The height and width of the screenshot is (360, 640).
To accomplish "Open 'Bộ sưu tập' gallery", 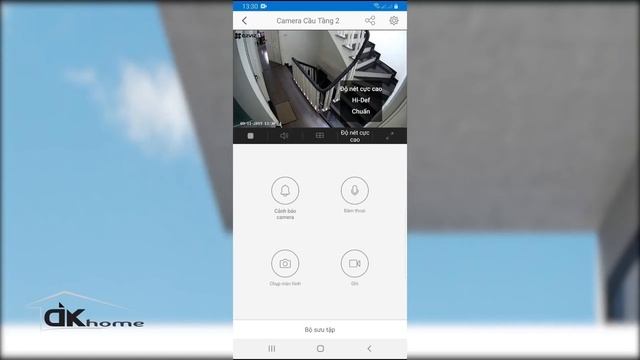I will [x=320, y=329].
